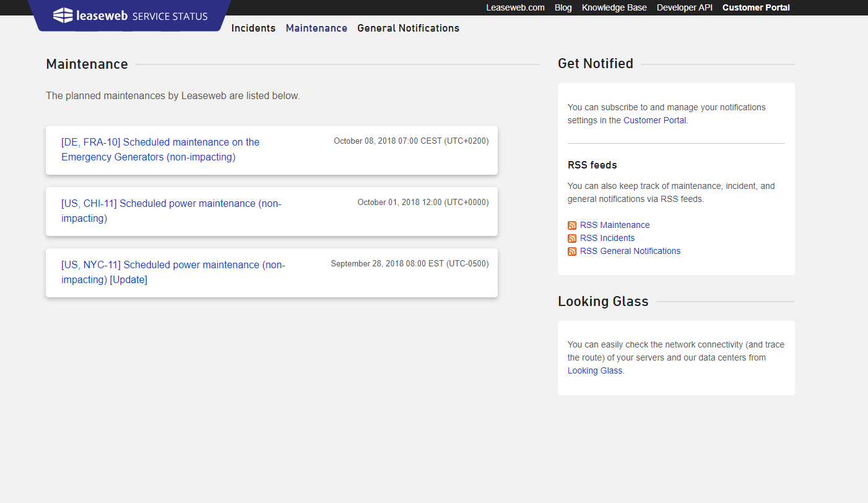
Task: Click the RSS icon beside General Notifications
Action: point(572,251)
